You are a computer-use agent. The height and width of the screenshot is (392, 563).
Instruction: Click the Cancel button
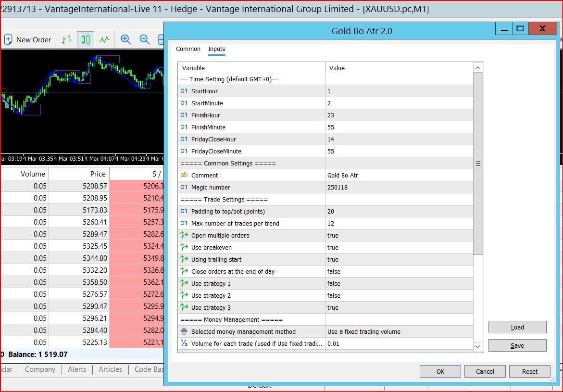click(x=485, y=371)
